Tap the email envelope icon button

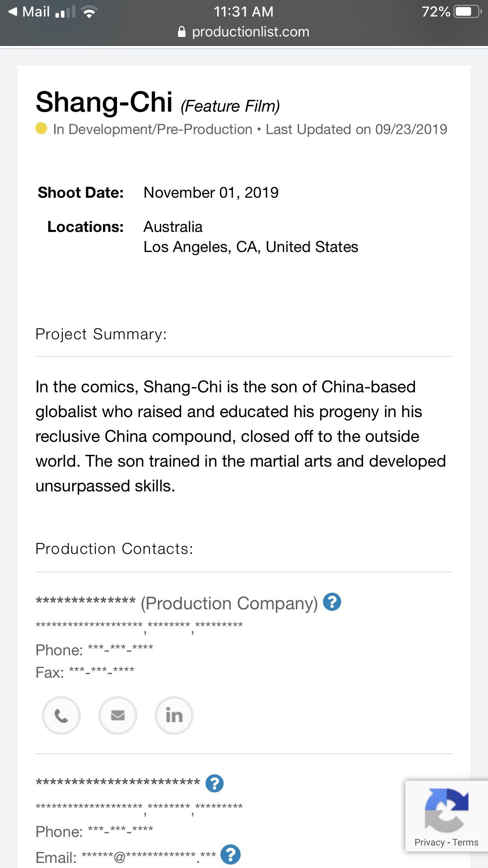click(x=118, y=715)
